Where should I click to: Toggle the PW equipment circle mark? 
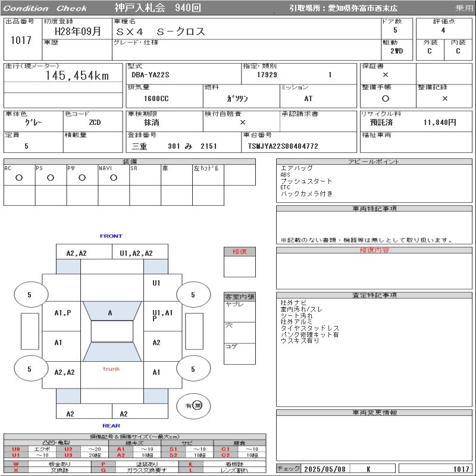click(82, 177)
